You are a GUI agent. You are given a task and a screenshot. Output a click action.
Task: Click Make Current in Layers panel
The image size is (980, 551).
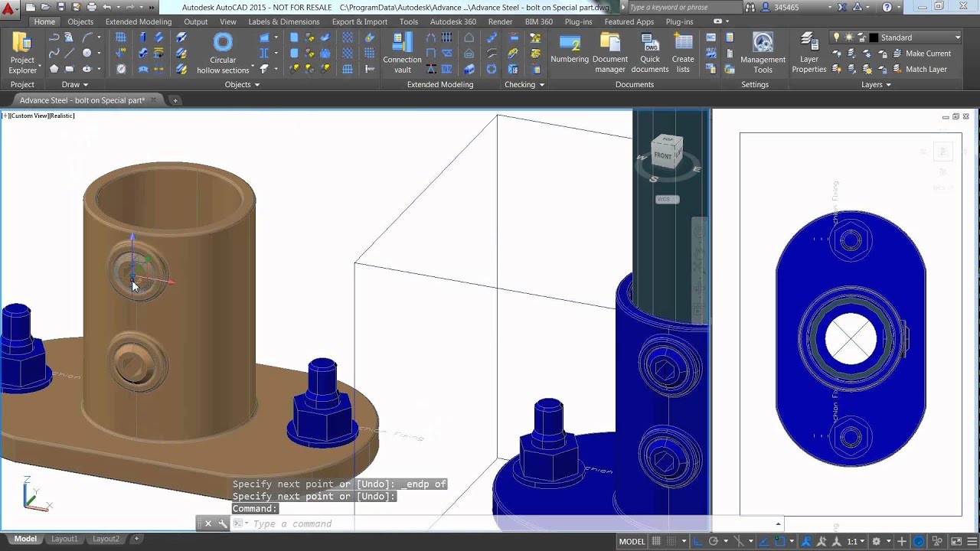[921, 54]
